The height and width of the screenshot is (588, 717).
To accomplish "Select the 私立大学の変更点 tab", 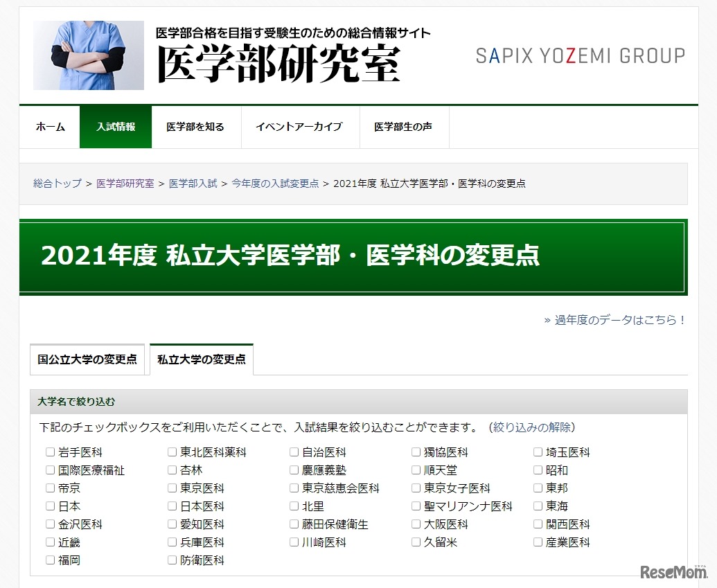I will 201,359.
